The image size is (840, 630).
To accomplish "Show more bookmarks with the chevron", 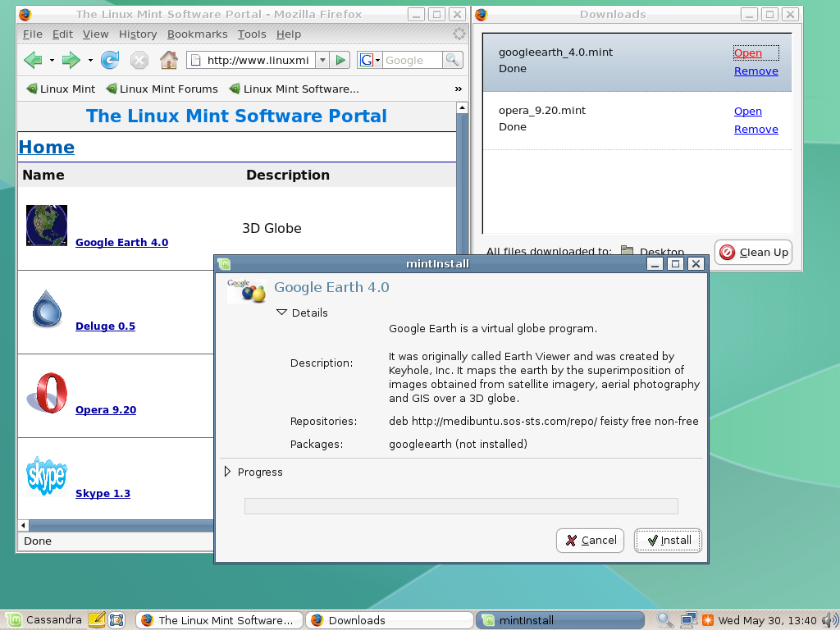I will pos(458,89).
